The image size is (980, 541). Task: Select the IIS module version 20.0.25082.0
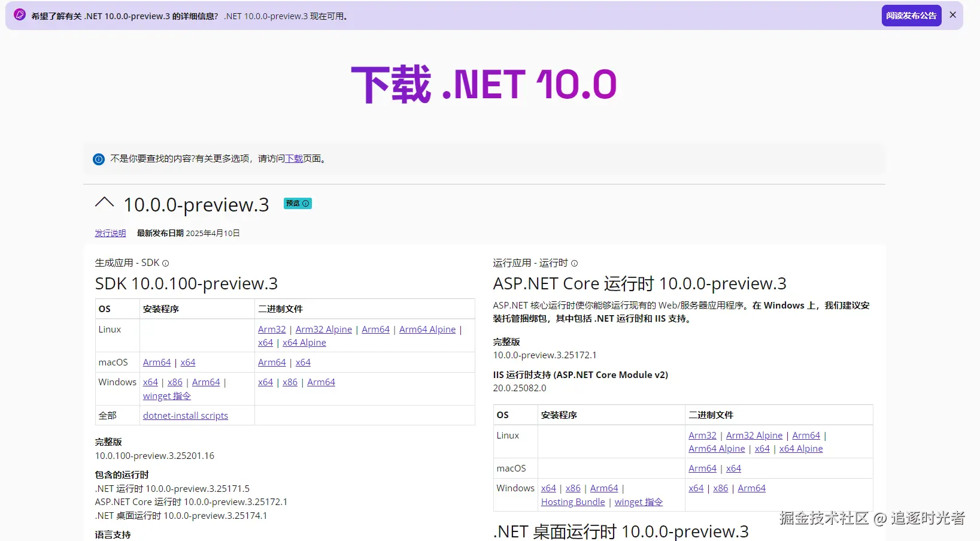click(520, 388)
